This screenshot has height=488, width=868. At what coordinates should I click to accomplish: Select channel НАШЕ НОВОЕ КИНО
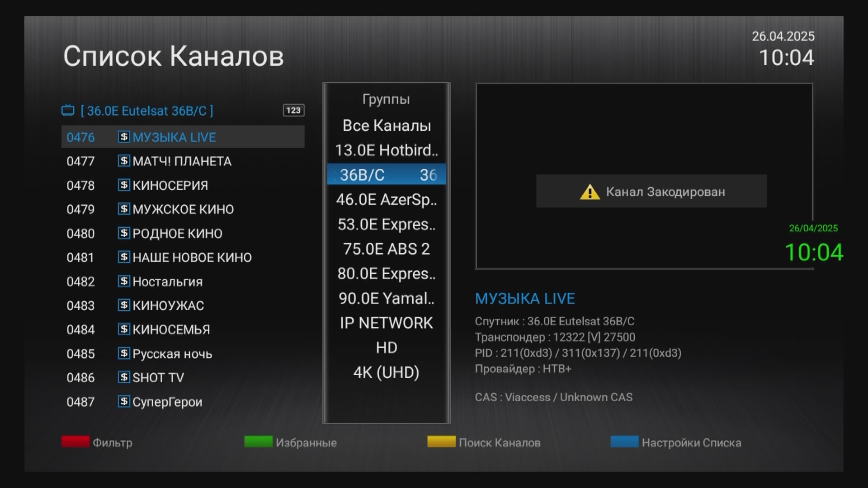pos(183,257)
